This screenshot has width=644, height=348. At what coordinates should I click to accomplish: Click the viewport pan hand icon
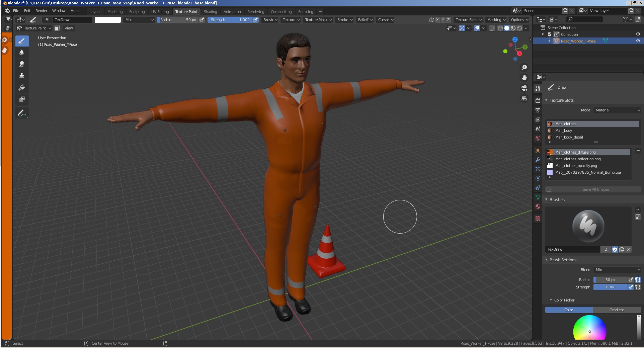[x=524, y=78]
